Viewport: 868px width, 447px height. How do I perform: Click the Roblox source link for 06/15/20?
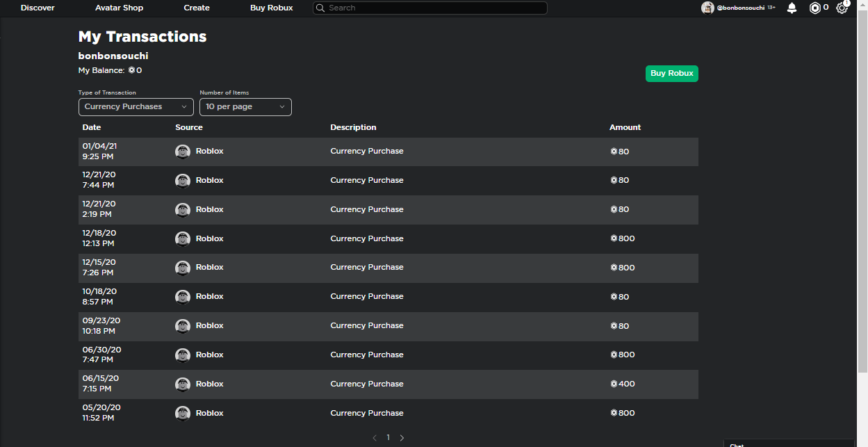point(209,384)
